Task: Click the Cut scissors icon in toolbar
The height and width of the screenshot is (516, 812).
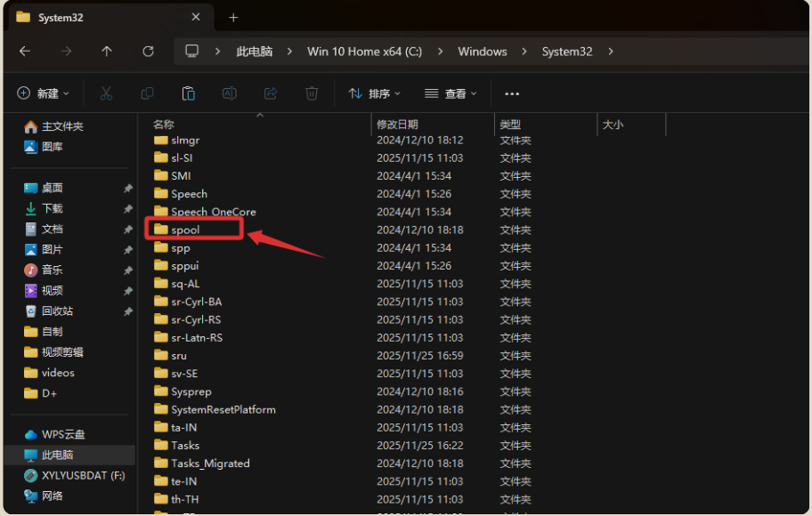Action: 106,93
